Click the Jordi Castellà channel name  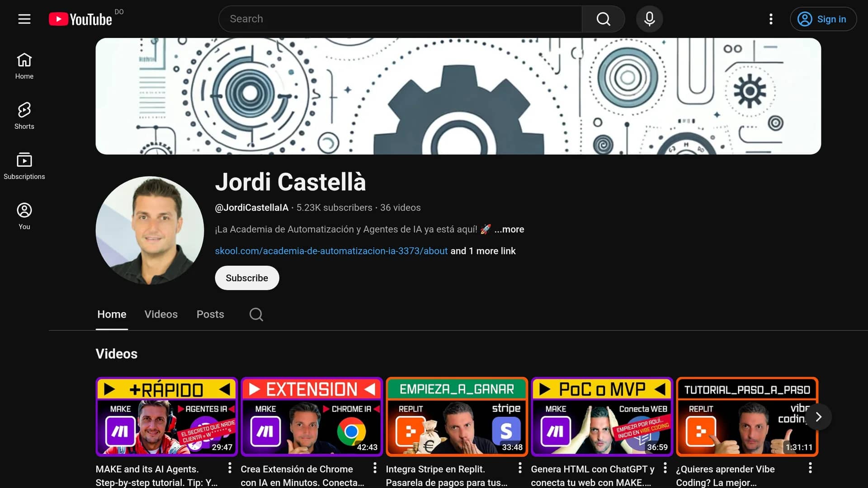(290, 182)
